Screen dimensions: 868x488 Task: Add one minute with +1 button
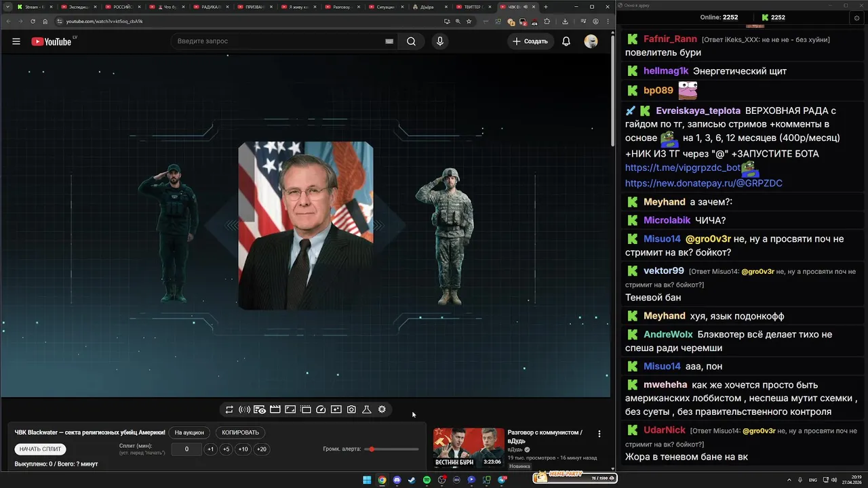pyautogui.click(x=211, y=449)
